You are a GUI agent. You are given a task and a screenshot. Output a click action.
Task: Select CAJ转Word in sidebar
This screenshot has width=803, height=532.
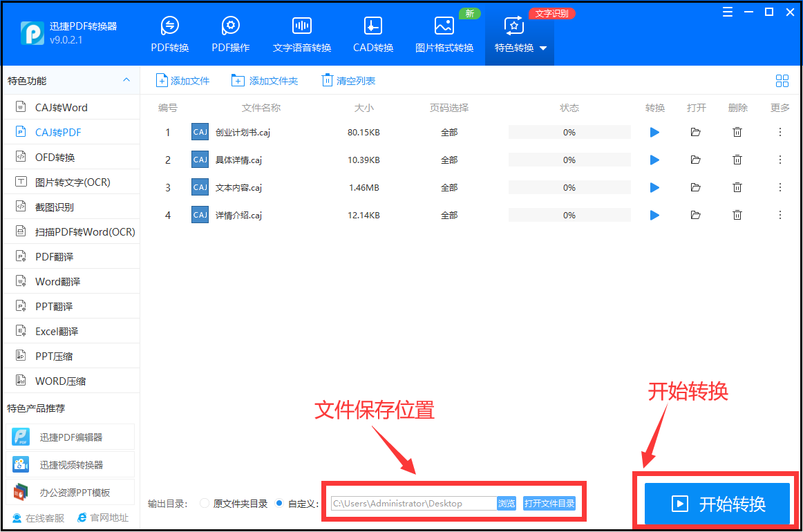pyautogui.click(x=72, y=108)
